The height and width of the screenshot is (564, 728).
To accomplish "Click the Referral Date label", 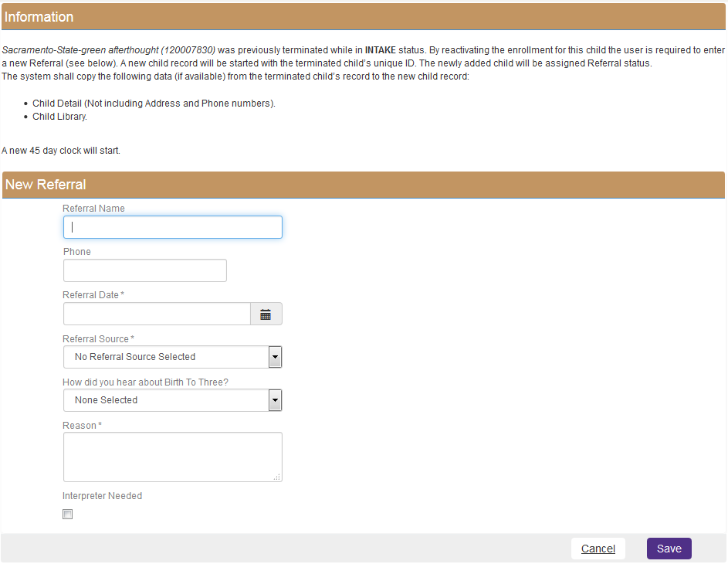I will 91,295.
